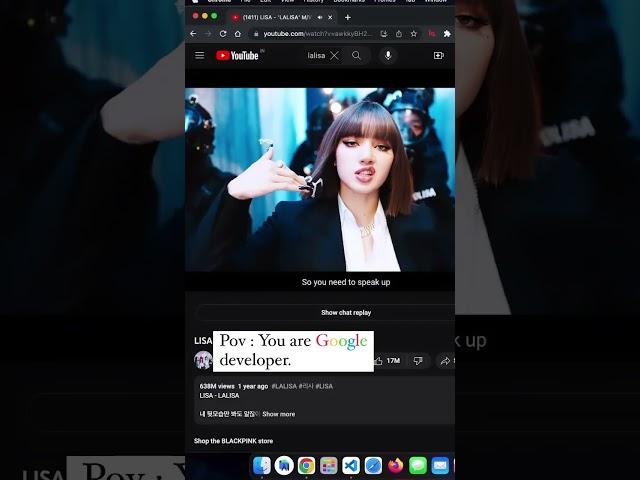Click the LALISA video player
The width and height of the screenshot is (640, 480).
point(320,180)
